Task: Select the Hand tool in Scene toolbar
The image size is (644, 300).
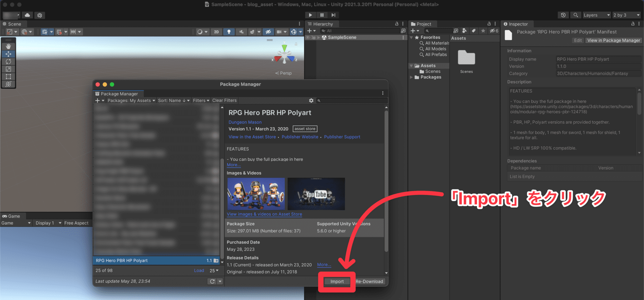Action: coord(8,46)
